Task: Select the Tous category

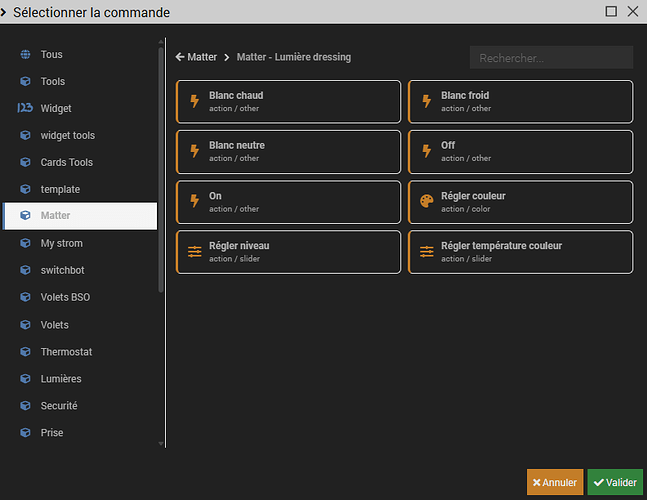Action: coord(80,54)
